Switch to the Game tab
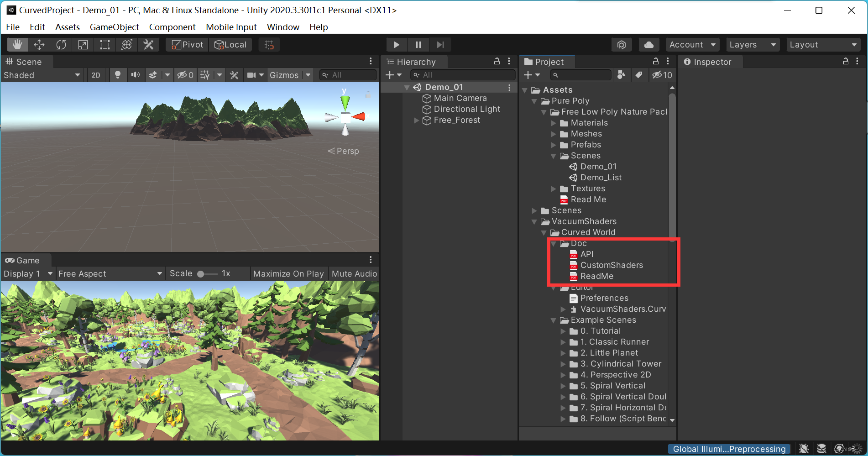This screenshot has height=456, width=868. (26, 260)
